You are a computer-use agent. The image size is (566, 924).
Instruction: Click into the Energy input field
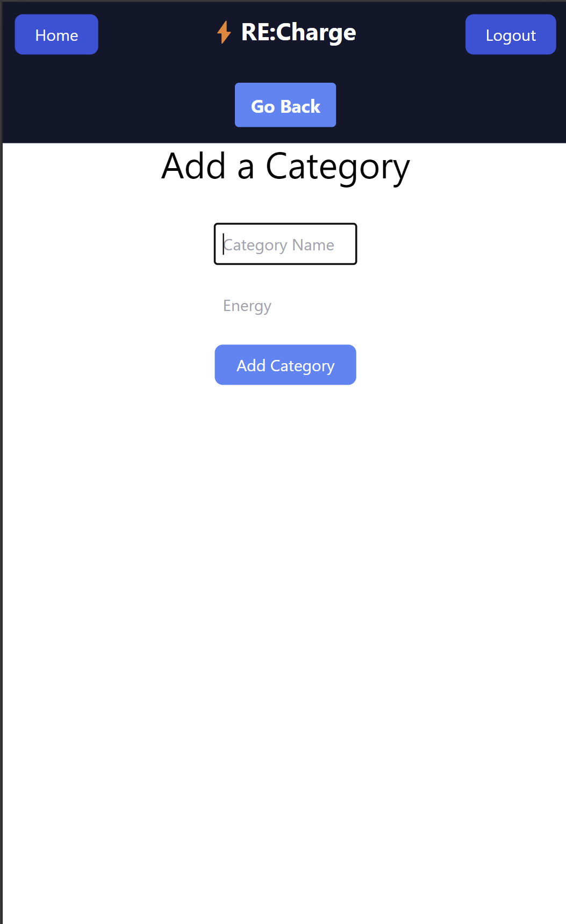point(285,305)
